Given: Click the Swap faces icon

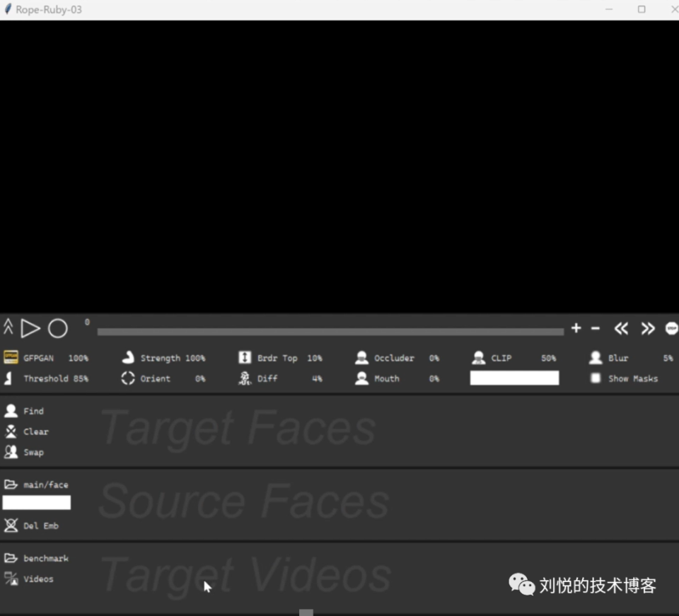Looking at the screenshot, I should [11, 452].
